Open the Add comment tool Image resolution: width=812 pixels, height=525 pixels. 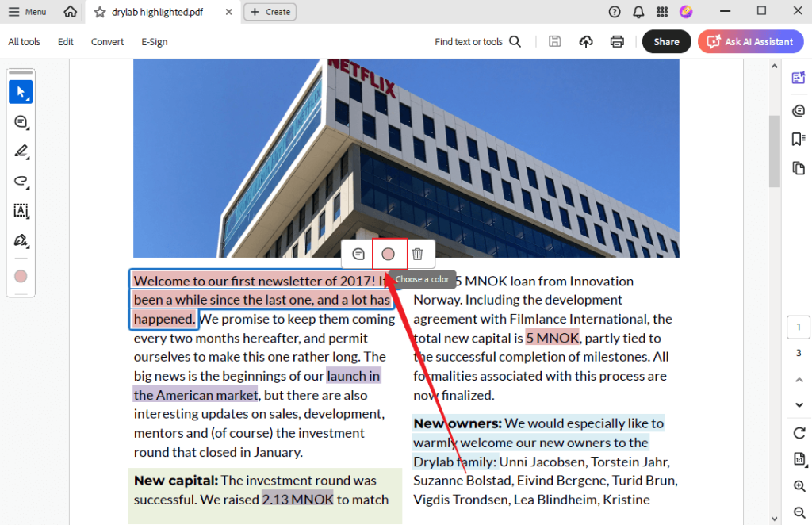click(x=21, y=122)
